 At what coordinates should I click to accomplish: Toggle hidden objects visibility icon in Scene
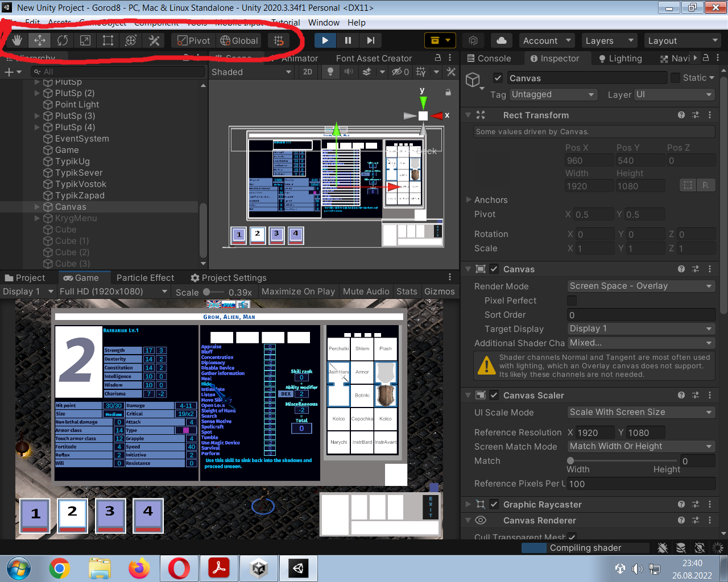click(400, 72)
